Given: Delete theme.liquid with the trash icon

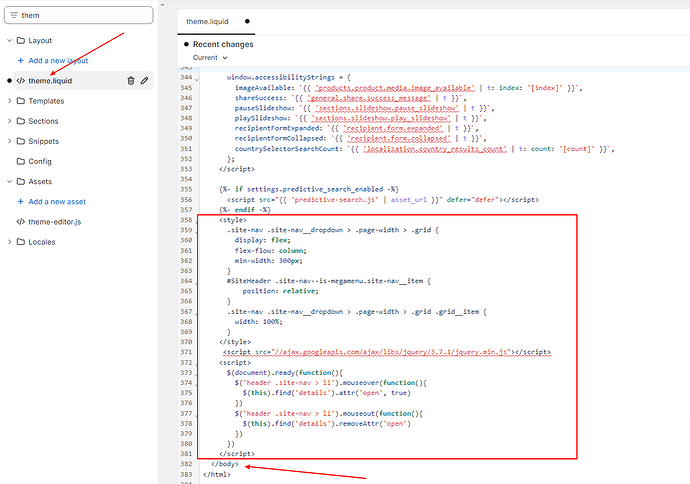Looking at the screenshot, I should (131, 81).
